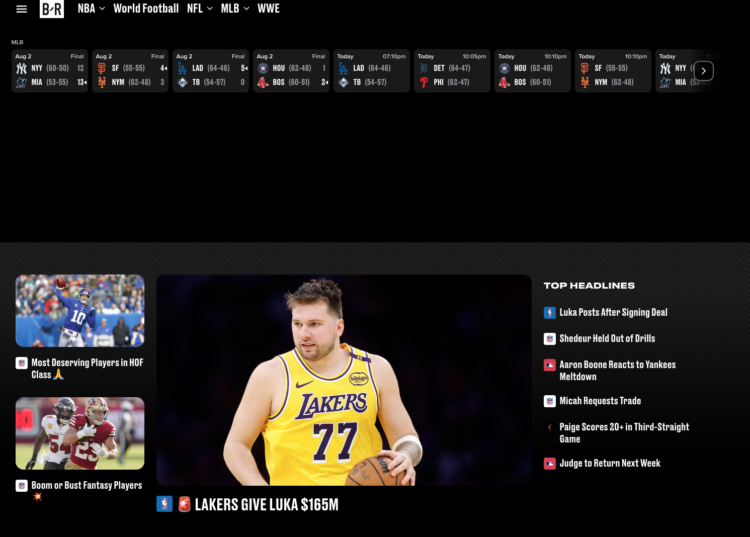The width and height of the screenshot is (750, 537).
Task: Open SF vs NYM 10:10pm game card
Action: [613, 70]
